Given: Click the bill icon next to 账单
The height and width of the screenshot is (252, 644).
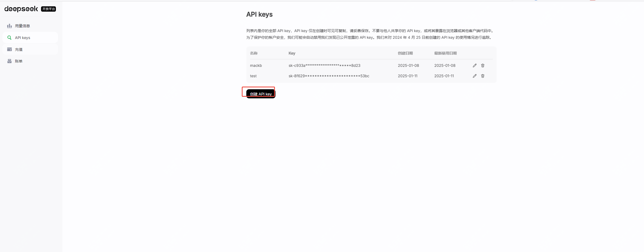Looking at the screenshot, I should coord(9,61).
